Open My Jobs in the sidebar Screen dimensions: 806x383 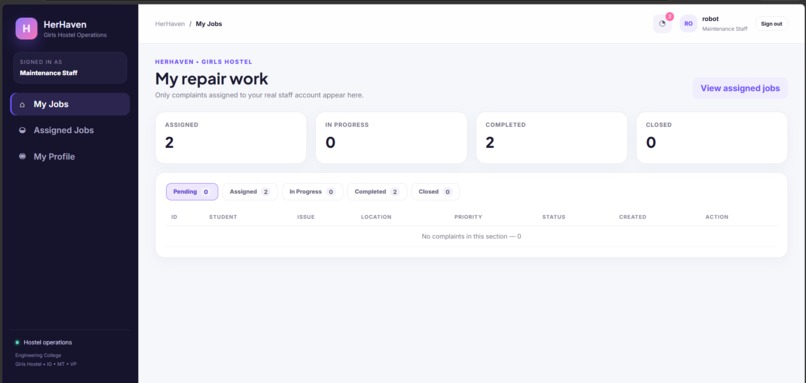click(70, 104)
